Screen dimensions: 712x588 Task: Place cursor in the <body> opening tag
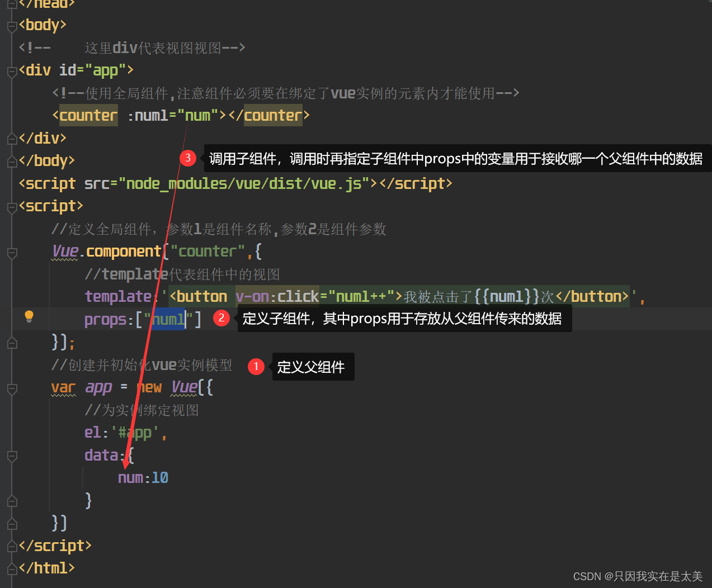tap(43, 25)
